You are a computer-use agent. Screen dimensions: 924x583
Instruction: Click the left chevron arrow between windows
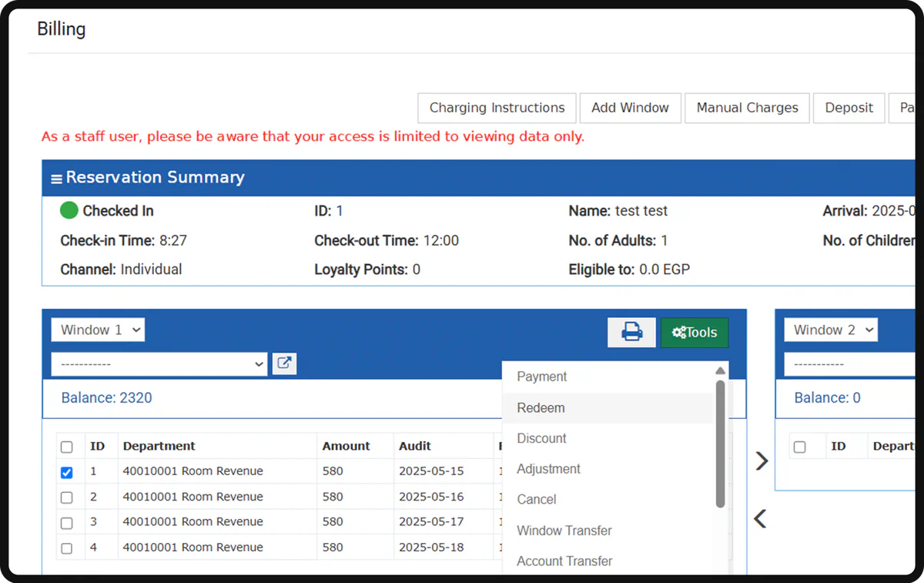[x=760, y=519]
